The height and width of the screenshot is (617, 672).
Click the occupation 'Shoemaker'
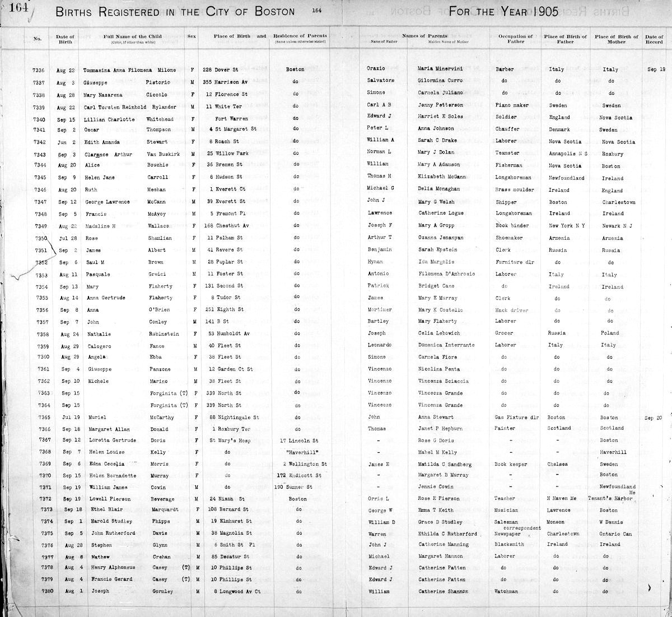[509, 238]
